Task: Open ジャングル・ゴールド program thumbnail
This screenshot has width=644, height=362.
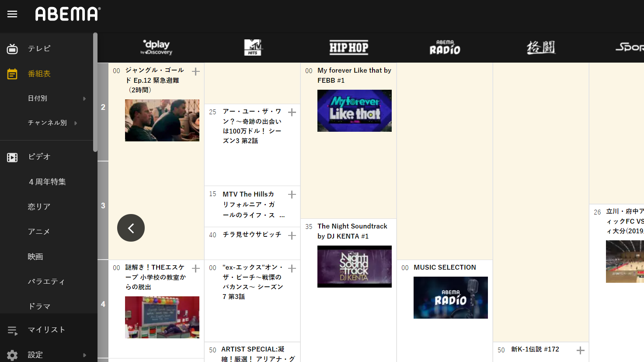Action: 162,120
